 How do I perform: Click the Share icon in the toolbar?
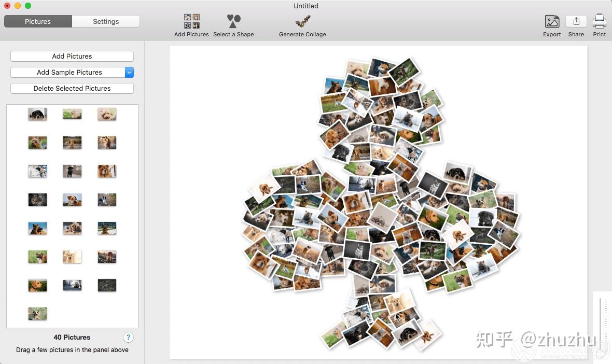click(576, 22)
